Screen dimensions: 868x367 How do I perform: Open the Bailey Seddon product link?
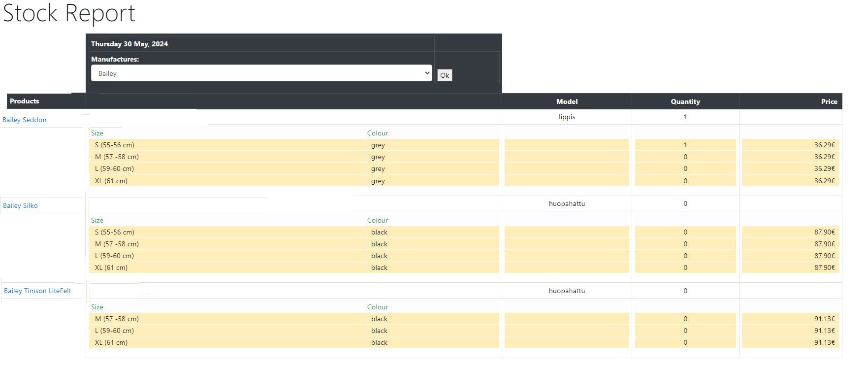(x=25, y=120)
